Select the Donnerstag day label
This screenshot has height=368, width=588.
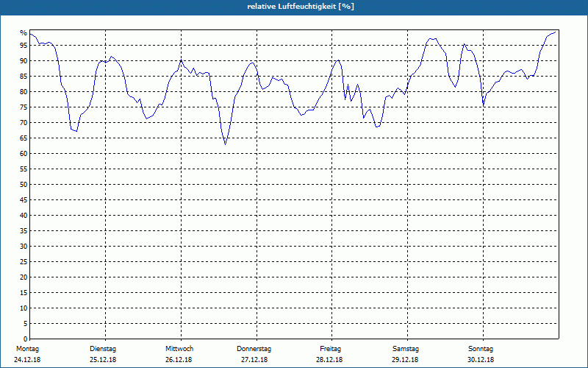point(254,349)
